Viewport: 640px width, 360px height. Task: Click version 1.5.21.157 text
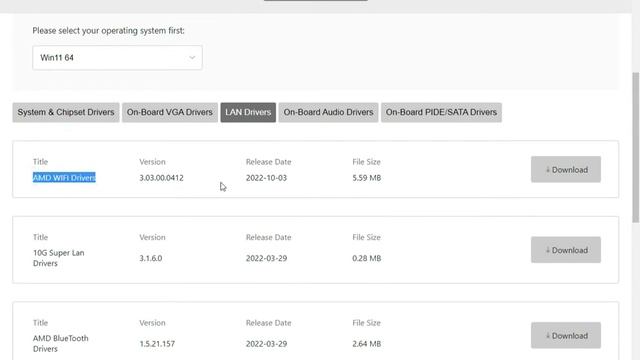coord(157,344)
